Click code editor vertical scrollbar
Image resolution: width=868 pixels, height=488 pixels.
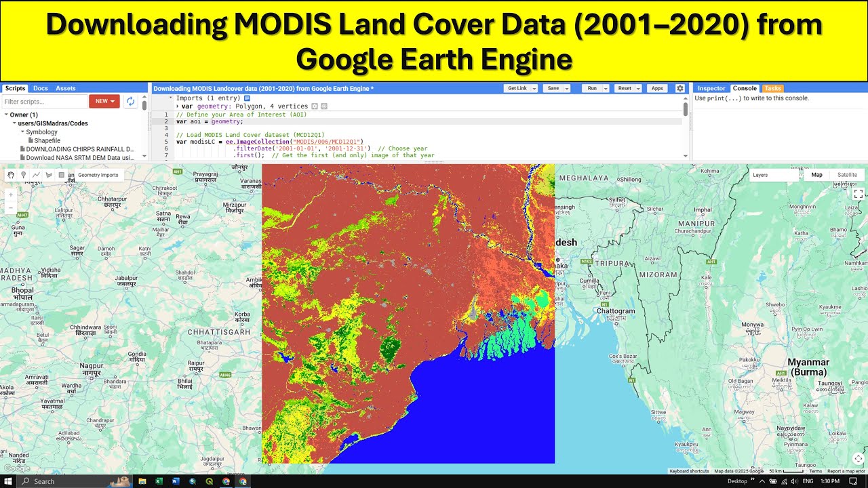686,108
